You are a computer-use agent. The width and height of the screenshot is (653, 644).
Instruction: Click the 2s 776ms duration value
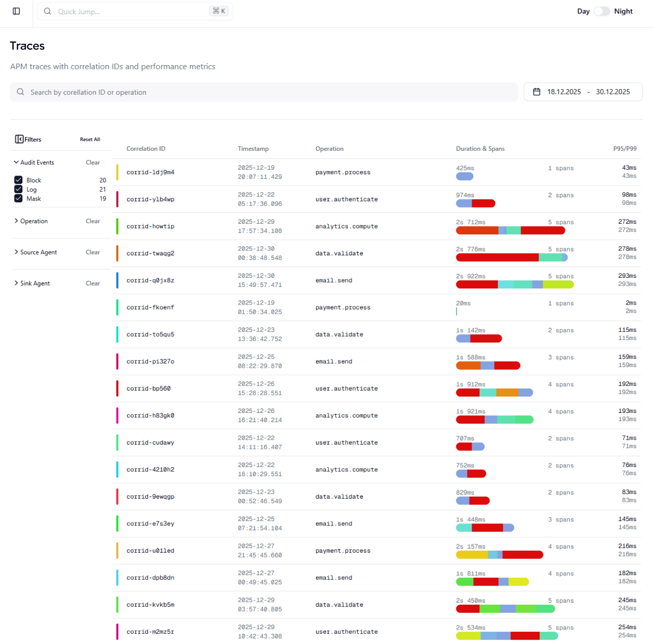pyautogui.click(x=471, y=249)
